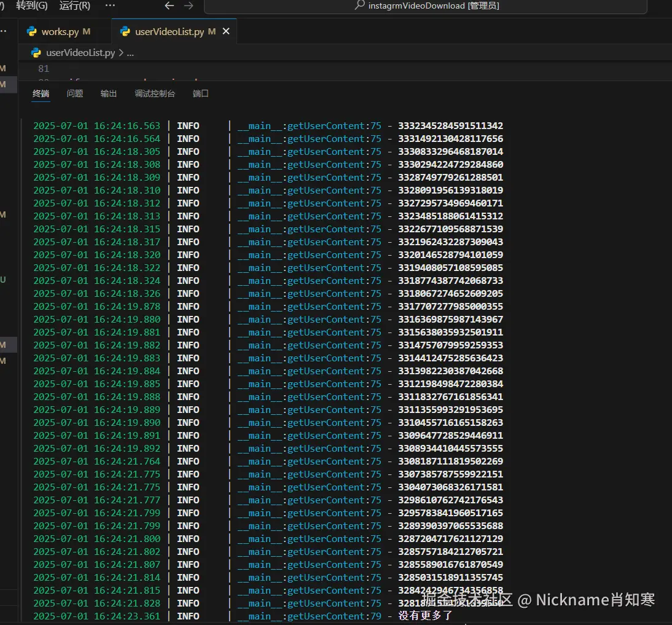Expand the breadcrumb ellipsis after userVideoList.py
672x625 pixels.
(x=130, y=53)
